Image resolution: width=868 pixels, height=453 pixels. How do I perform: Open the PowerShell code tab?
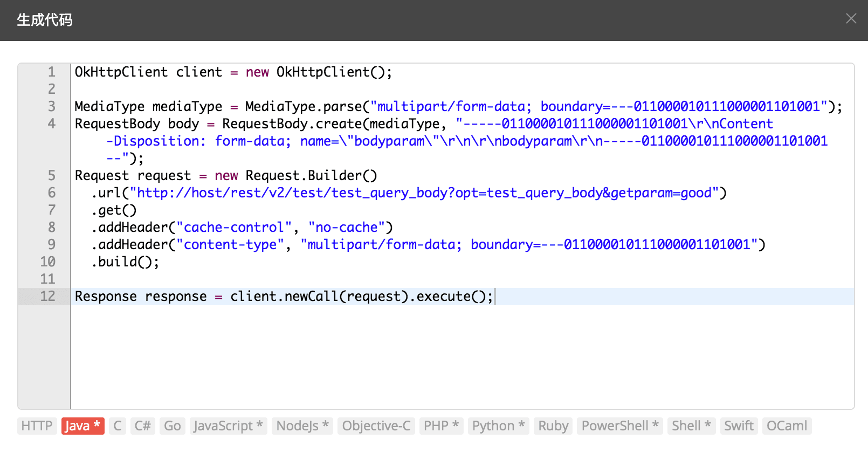tap(619, 426)
